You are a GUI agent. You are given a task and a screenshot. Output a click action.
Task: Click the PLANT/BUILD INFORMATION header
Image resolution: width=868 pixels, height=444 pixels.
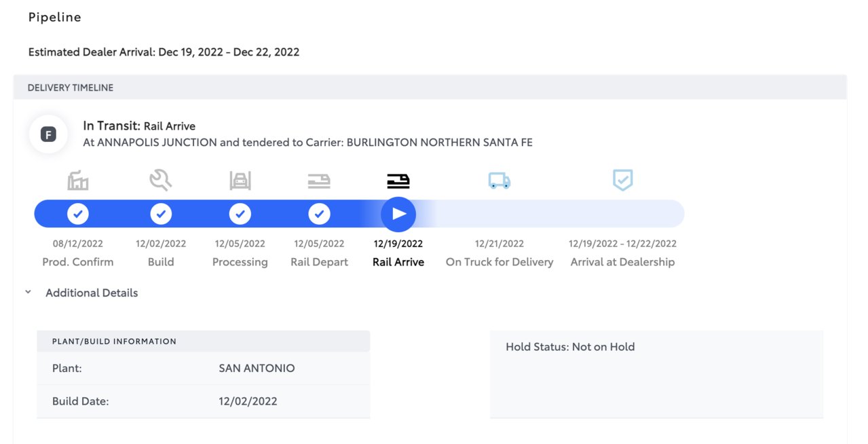click(x=114, y=341)
